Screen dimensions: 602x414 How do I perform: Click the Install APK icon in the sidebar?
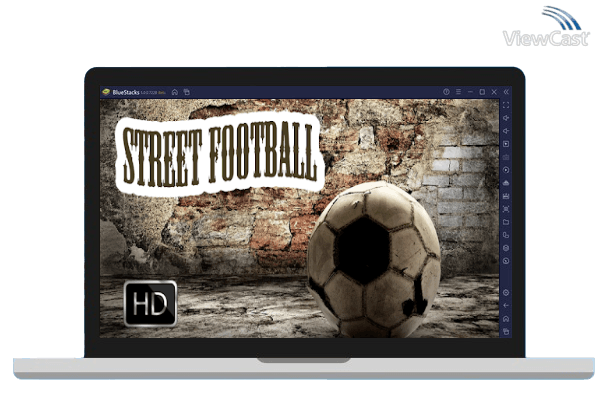pos(506,183)
